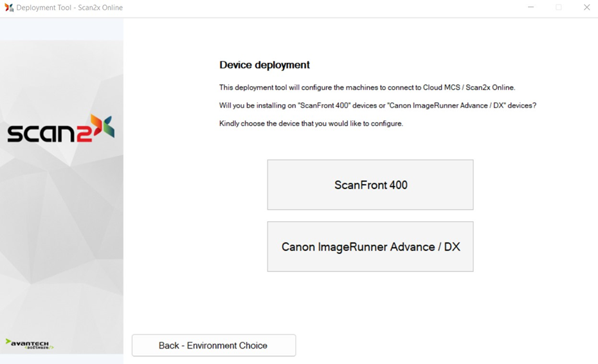Click the empty title bar area

[x=322, y=8]
